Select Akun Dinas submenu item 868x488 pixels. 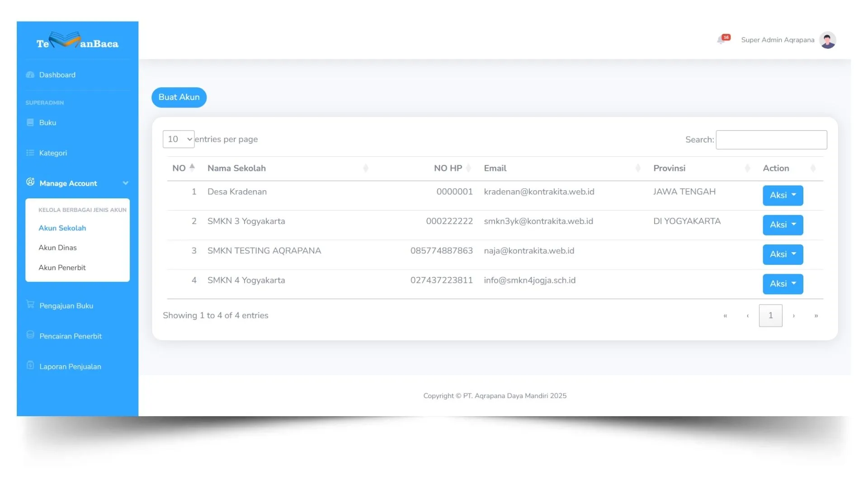57,248
